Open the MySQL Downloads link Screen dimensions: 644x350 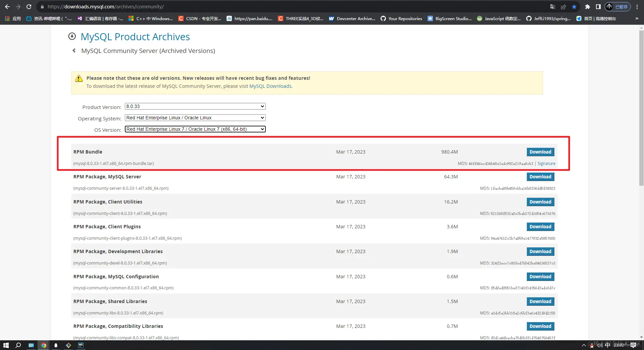click(x=270, y=86)
